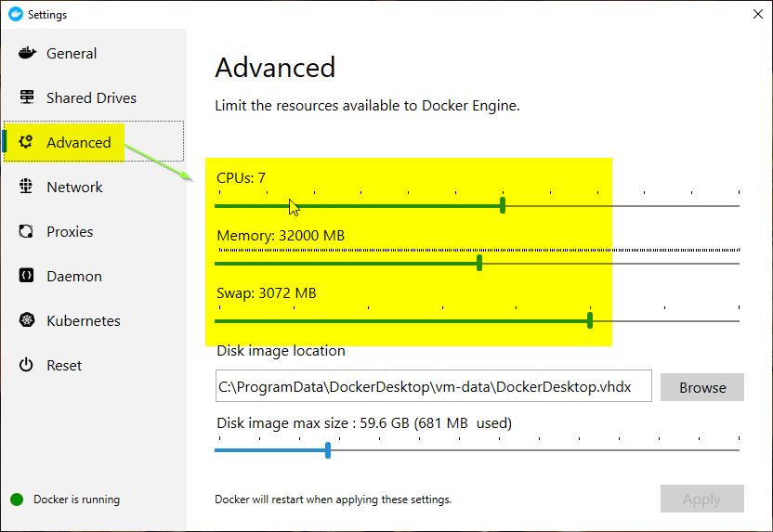Click the Daemon braces icon

pos(27,276)
